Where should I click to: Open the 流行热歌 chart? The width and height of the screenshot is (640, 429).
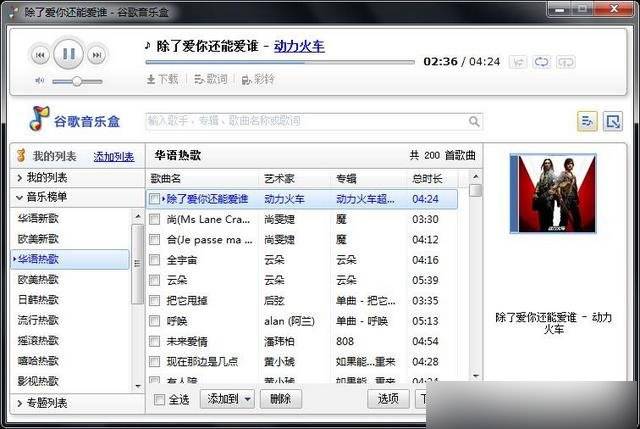pos(38,320)
